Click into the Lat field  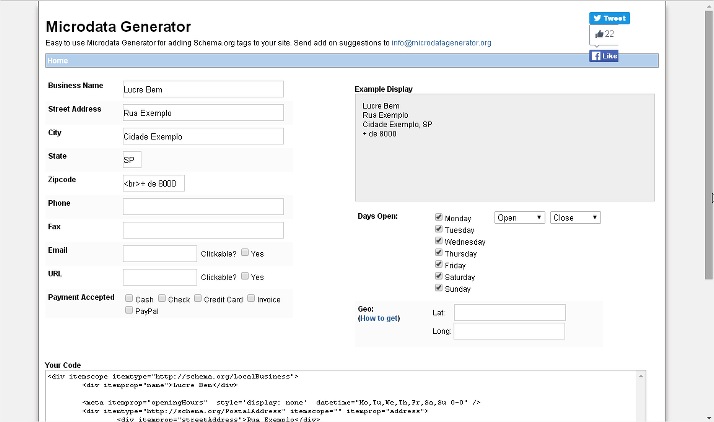click(510, 313)
